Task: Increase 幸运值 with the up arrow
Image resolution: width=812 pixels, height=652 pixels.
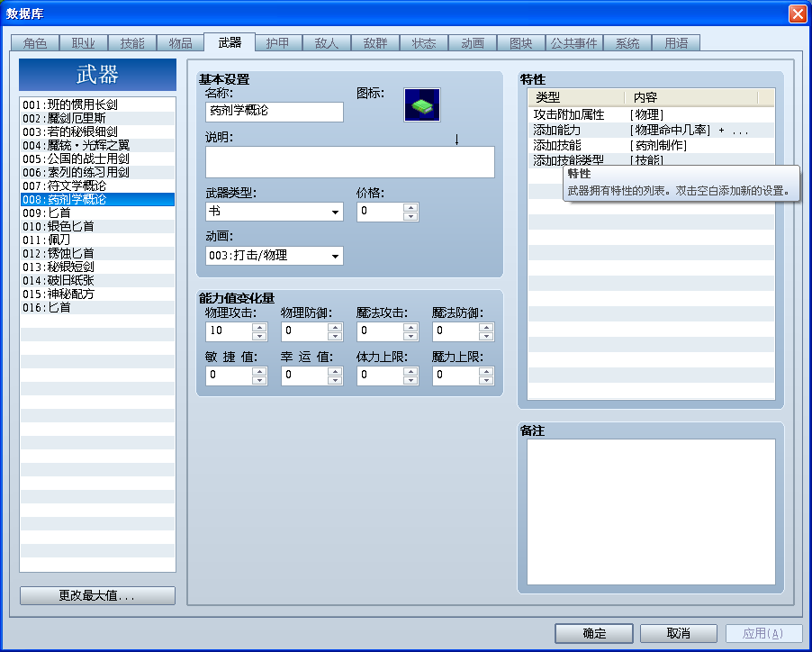Action: [x=335, y=371]
